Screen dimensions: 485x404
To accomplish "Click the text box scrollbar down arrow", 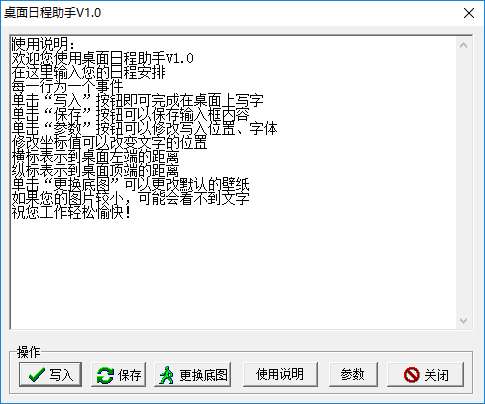I will [x=463, y=321].
